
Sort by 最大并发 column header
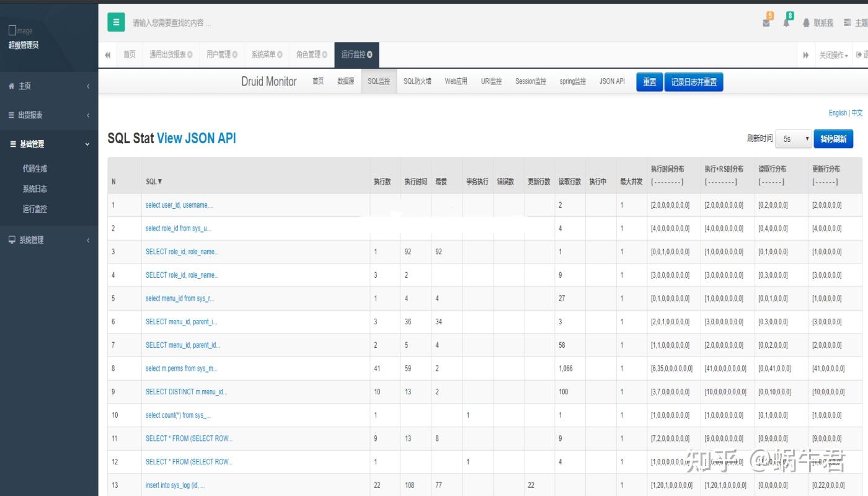[631, 182]
